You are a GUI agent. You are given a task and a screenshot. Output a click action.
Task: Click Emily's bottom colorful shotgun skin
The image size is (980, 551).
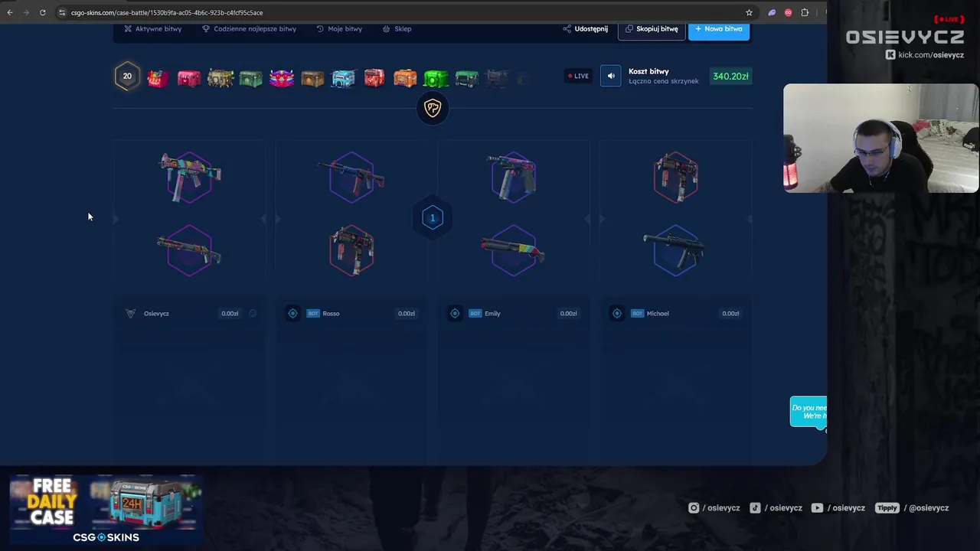click(513, 250)
